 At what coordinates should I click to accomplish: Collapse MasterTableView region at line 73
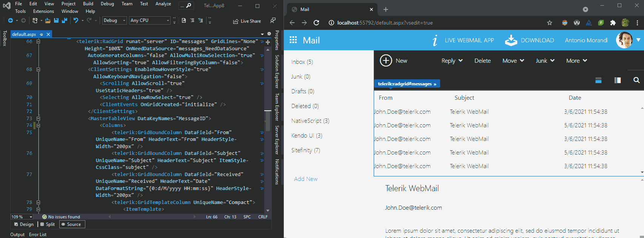(x=38, y=119)
